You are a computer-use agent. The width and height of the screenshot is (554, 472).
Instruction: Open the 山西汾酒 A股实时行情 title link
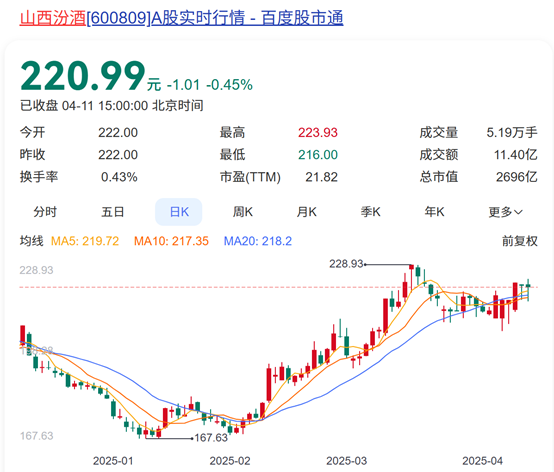coord(181,18)
